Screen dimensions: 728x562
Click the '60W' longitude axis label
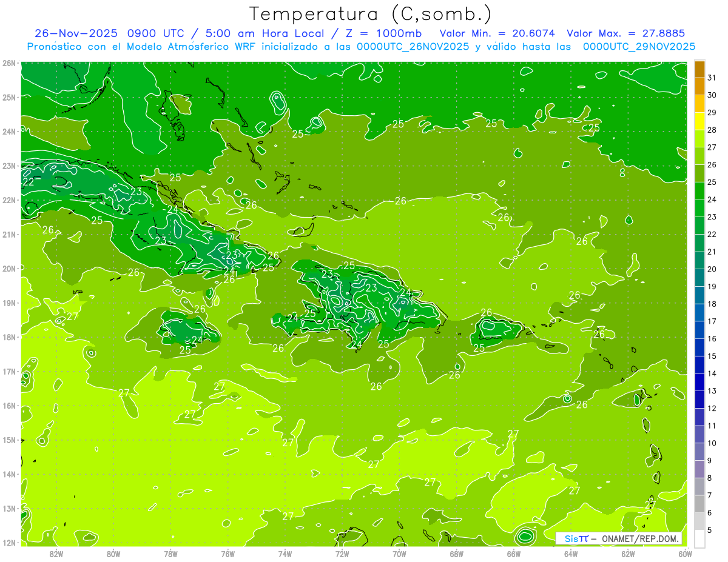(685, 554)
